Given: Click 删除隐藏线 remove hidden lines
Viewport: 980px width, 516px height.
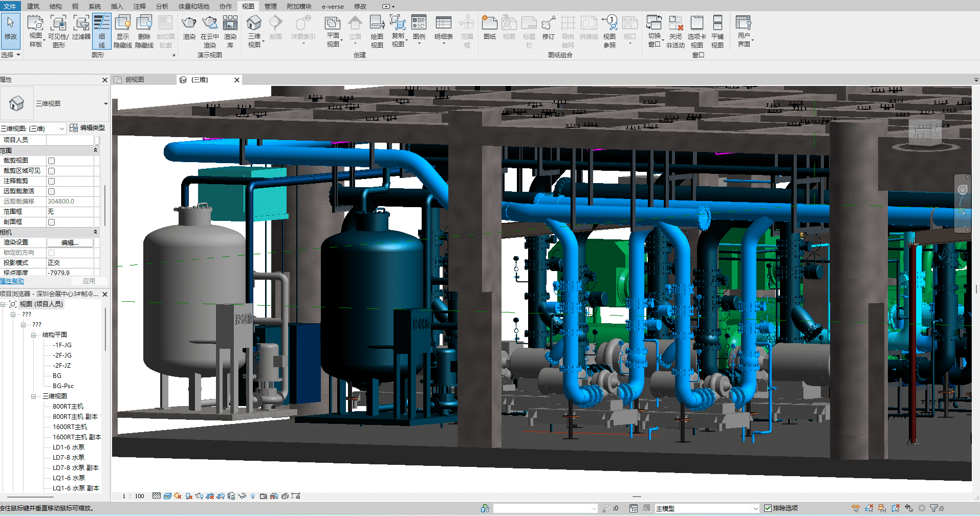Looking at the screenshot, I should [x=144, y=31].
